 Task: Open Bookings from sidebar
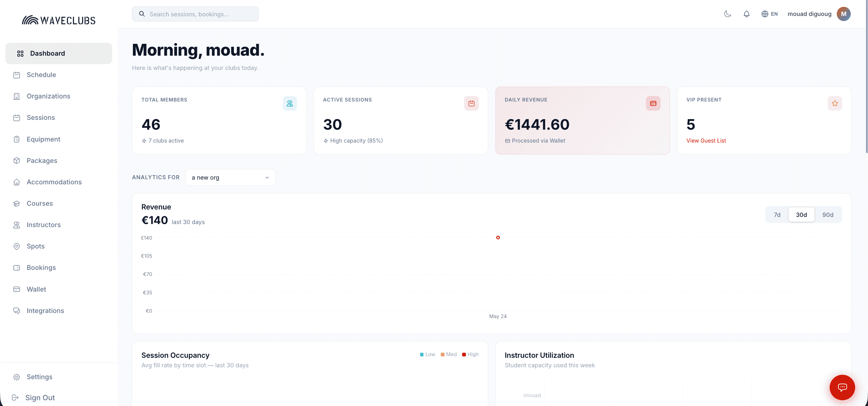59,267
